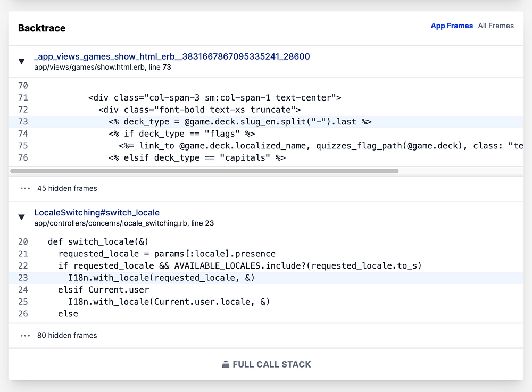Switch to the All Frames tab
This screenshot has height=392, width=532.
pos(496,26)
